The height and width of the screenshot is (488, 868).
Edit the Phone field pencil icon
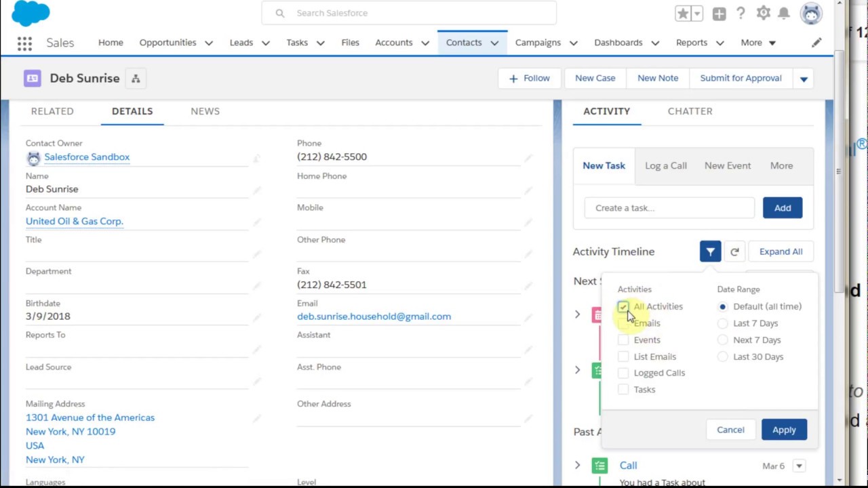[528, 158]
